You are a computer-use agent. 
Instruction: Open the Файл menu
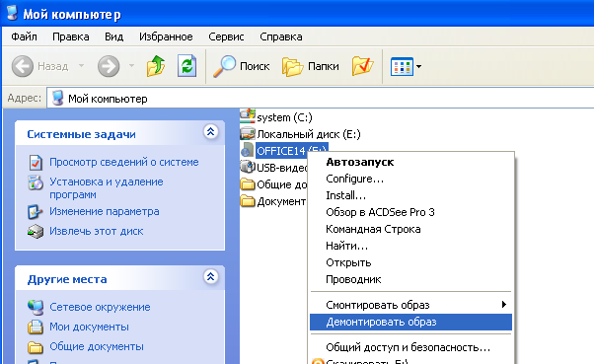pos(24,36)
